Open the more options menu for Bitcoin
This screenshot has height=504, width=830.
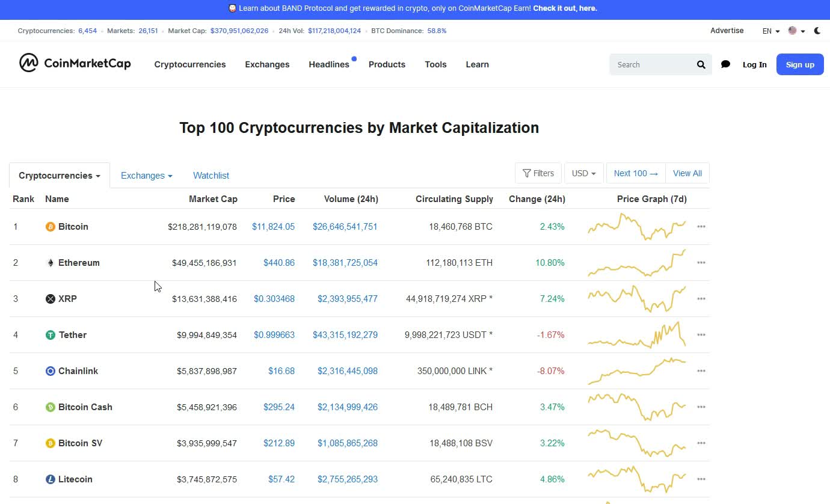[x=701, y=227]
